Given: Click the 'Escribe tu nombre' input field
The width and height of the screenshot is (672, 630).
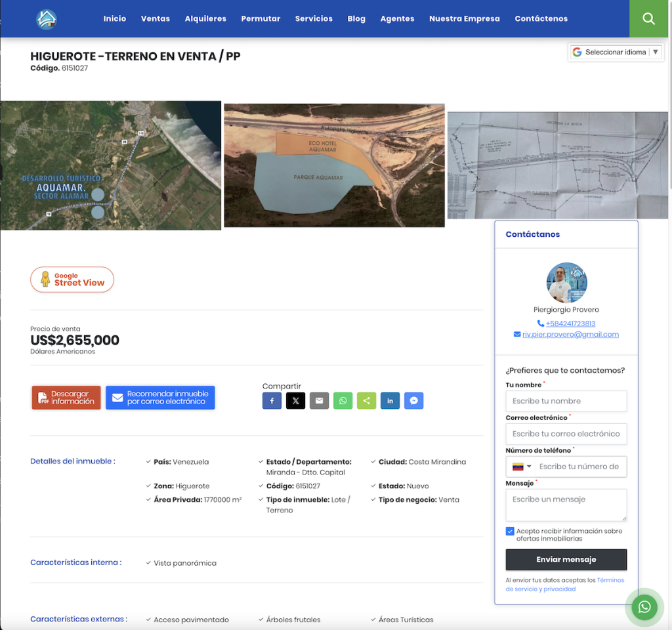Looking at the screenshot, I should [566, 401].
